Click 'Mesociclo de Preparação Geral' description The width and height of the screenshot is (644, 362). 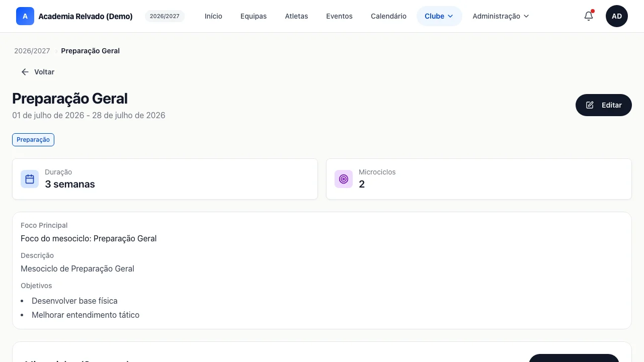coord(77,268)
